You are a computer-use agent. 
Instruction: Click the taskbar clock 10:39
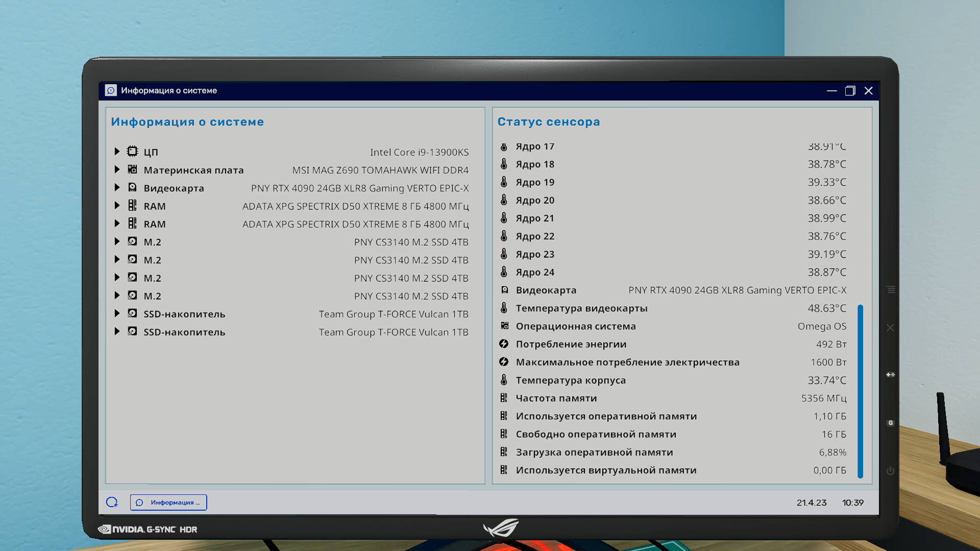click(x=853, y=503)
